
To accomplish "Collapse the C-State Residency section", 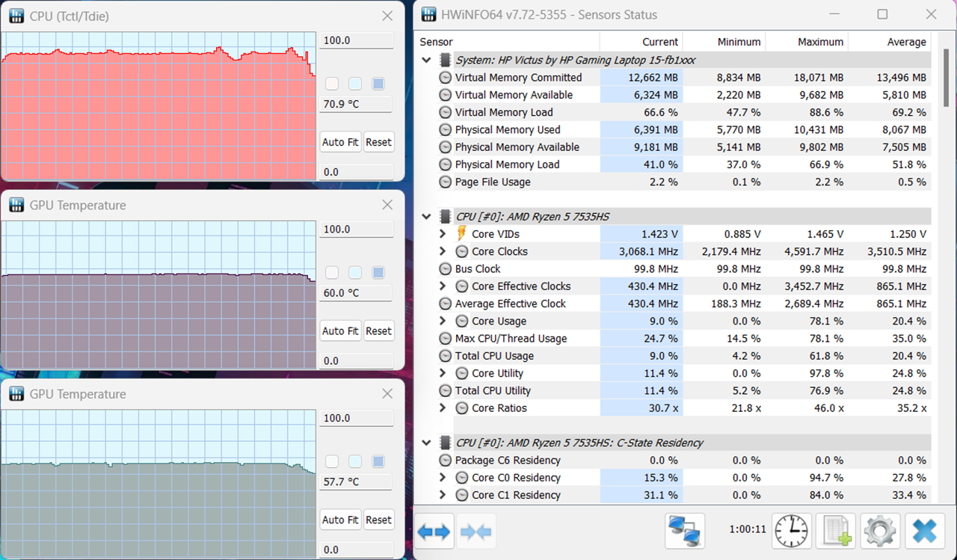I will pyautogui.click(x=426, y=443).
